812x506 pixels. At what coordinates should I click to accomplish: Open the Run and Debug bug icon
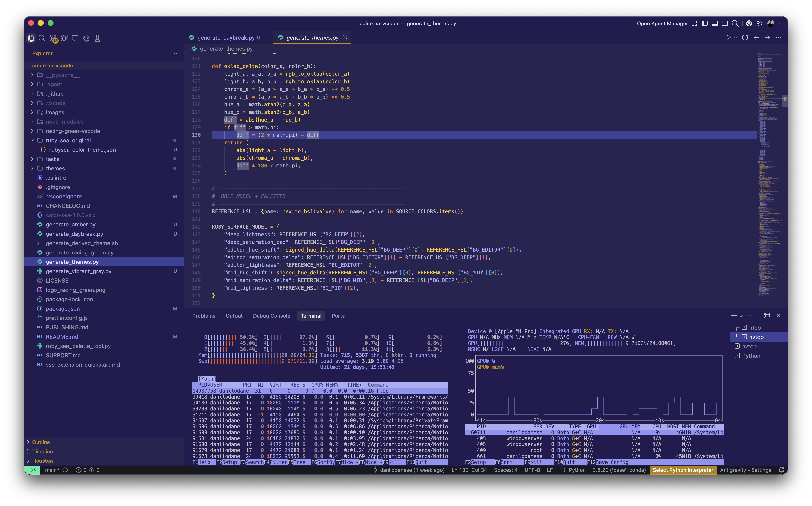[x=64, y=38]
